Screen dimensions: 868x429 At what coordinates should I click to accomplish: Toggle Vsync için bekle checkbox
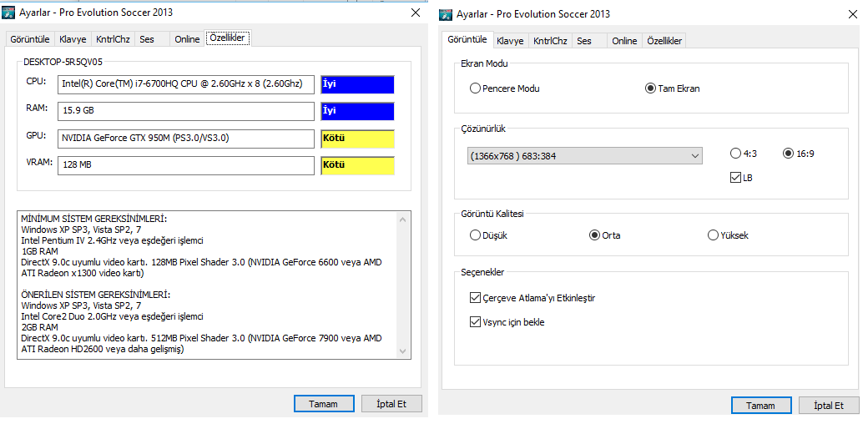pos(476,322)
